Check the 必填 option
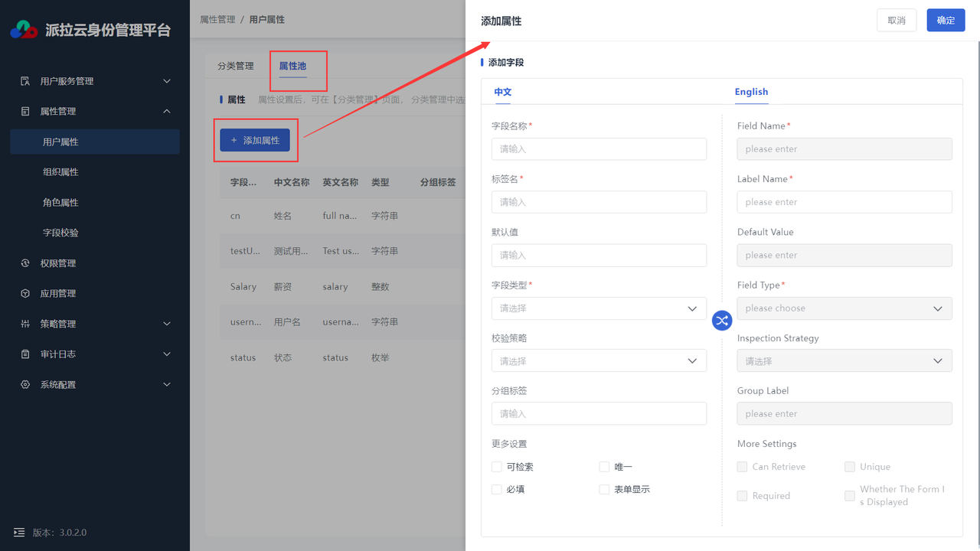The height and width of the screenshot is (551, 980). pos(497,489)
